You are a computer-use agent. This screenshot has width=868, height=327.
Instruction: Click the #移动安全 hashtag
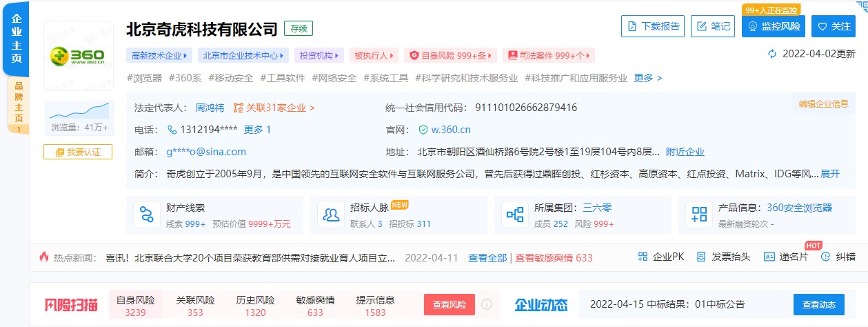231,78
